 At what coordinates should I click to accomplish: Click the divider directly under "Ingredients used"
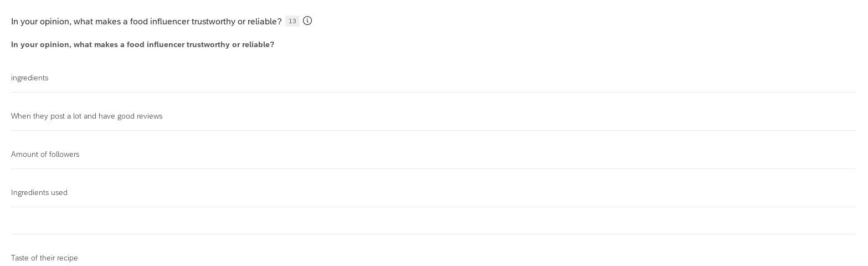[433, 207]
